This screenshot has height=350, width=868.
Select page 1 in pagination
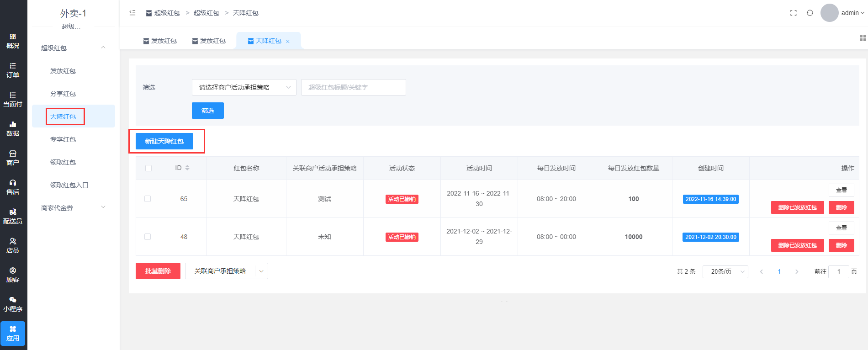pyautogui.click(x=779, y=271)
